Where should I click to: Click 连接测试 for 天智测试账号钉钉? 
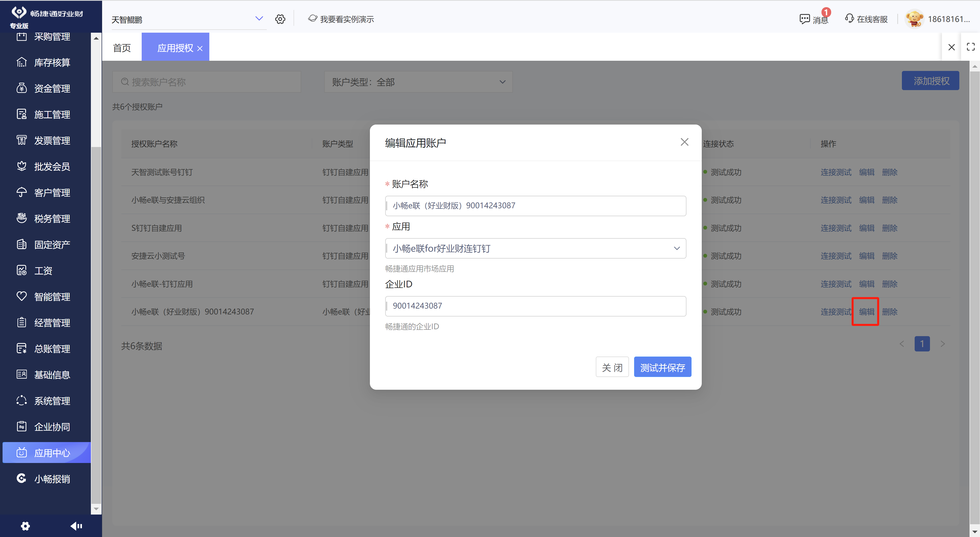click(x=836, y=172)
